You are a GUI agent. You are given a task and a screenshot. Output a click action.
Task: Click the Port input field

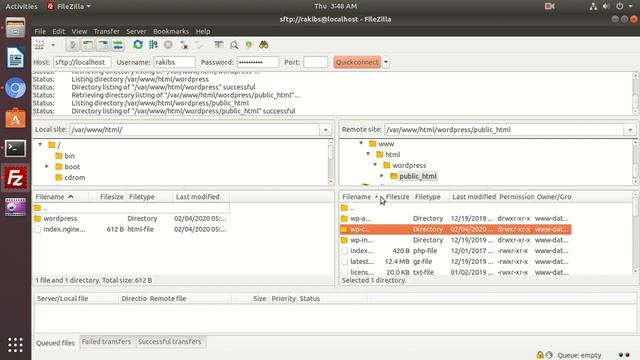[316, 62]
